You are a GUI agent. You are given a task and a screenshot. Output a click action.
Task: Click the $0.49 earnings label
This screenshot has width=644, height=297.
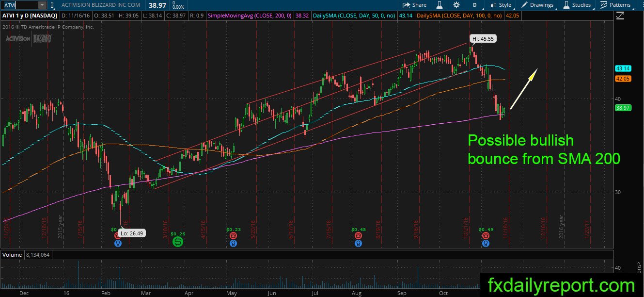pyautogui.click(x=486, y=229)
